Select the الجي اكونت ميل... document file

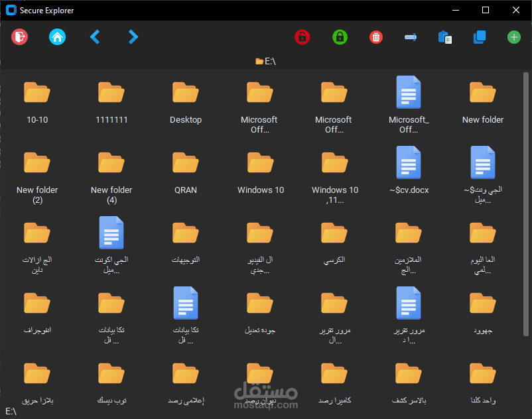click(111, 245)
